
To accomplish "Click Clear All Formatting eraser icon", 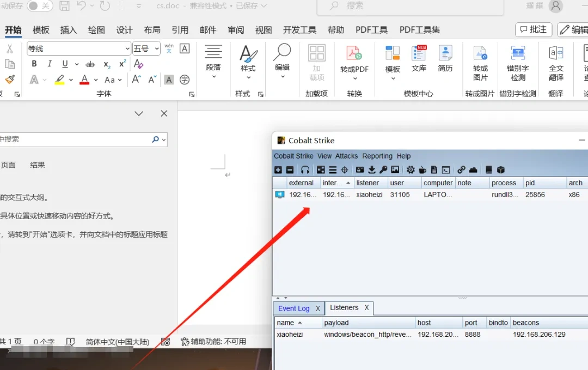I will point(138,64).
